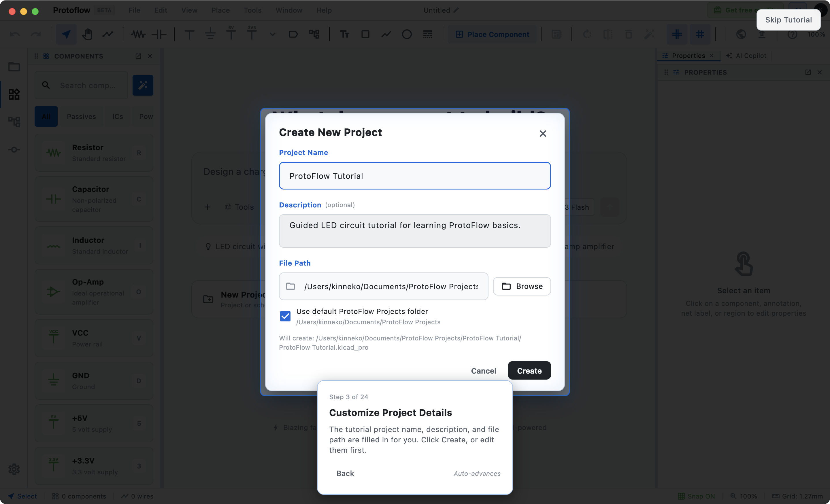Pop out the Components panel
This screenshot has width=830, height=504.
(x=138, y=56)
